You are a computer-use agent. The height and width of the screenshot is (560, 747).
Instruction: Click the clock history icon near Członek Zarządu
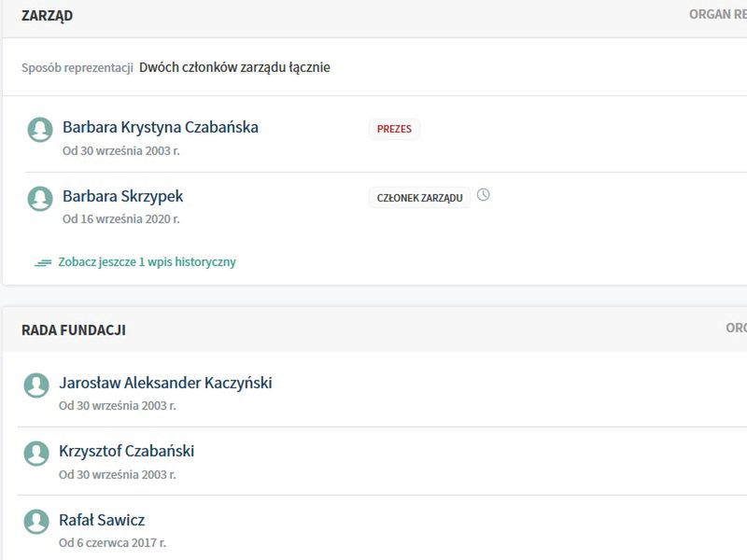tap(483, 195)
